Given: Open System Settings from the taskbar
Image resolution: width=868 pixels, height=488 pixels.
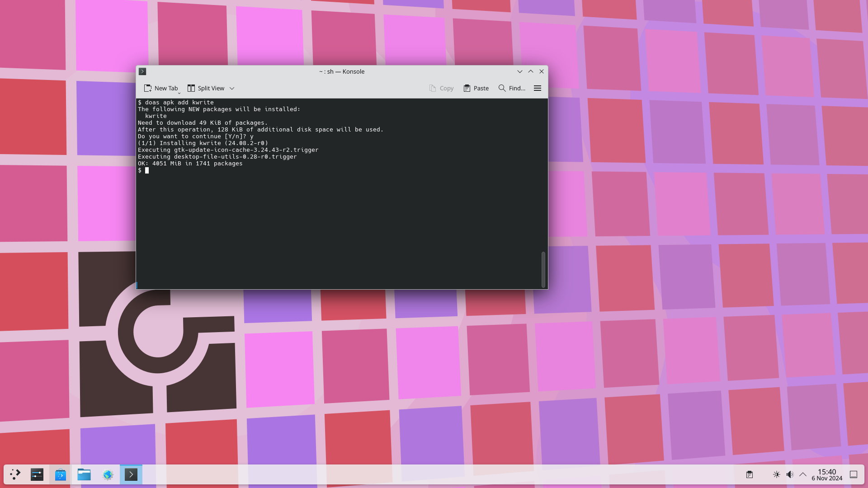Looking at the screenshot, I should pos(37,474).
